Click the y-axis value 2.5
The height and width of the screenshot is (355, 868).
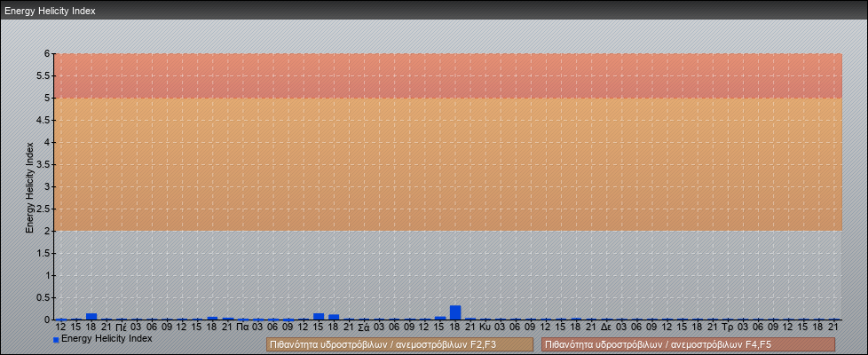43,209
